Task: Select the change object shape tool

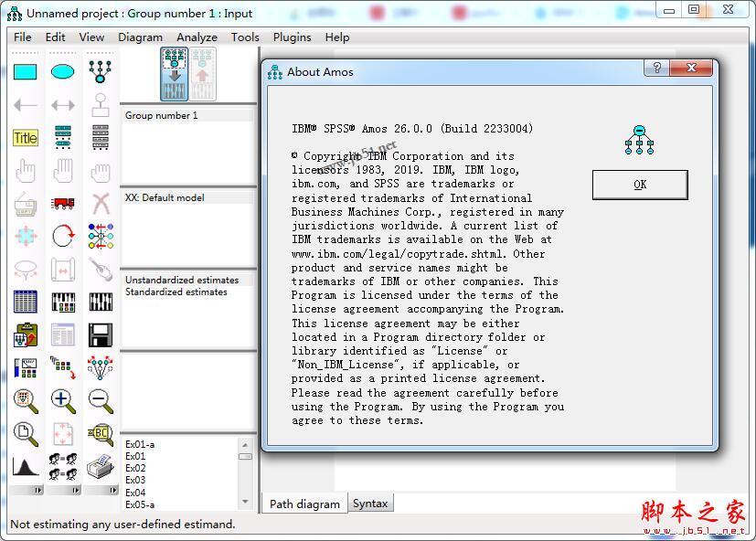Action: pos(25,237)
